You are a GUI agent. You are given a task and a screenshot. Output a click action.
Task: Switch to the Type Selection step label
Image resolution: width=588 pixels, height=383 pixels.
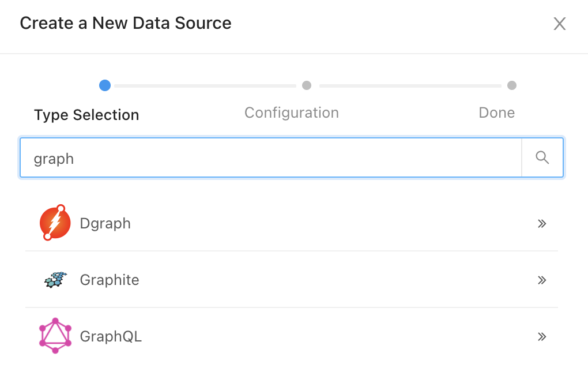pyautogui.click(x=86, y=115)
